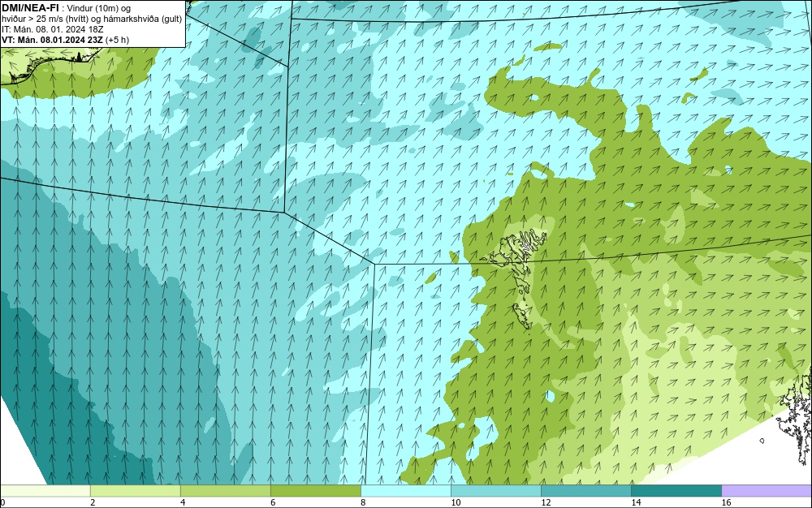
Task: Click the "Vindur (10m) og" text
Action: [99, 8]
